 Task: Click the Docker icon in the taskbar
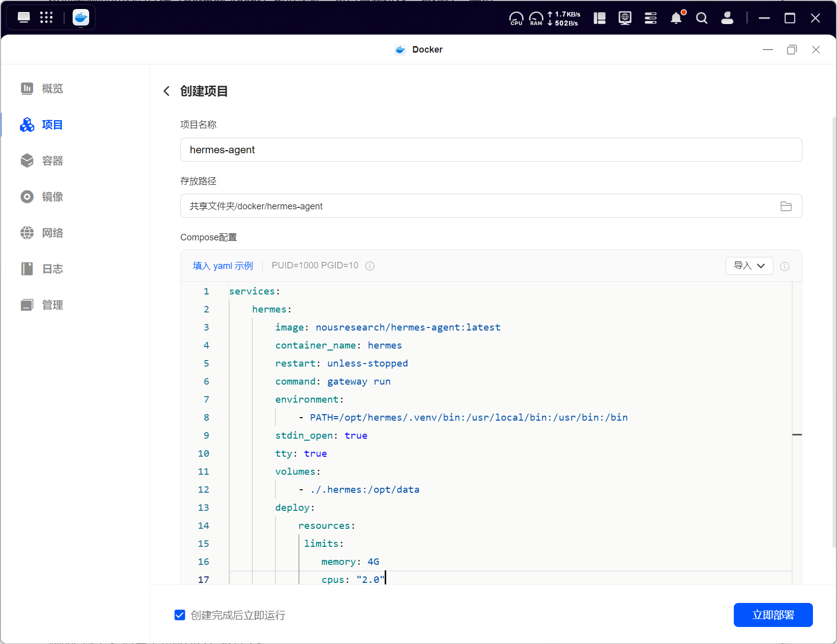(81, 18)
